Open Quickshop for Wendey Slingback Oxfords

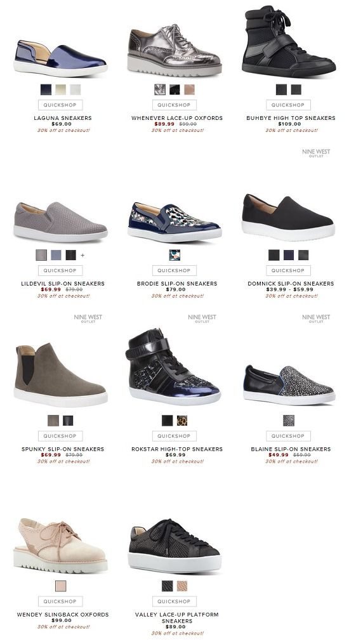click(x=60, y=601)
